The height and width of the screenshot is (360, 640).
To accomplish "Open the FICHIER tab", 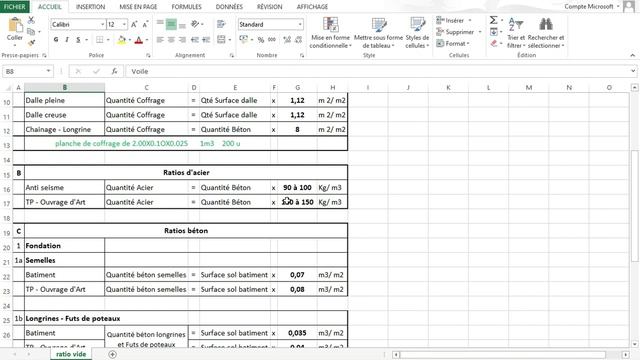I will click(x=14, y=7).
